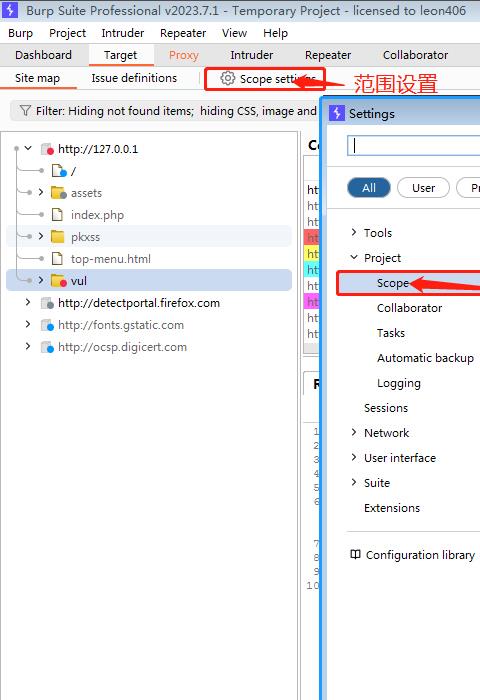Switch to the Proxy tab
This screenshot has width=480, height=700.
[184, 55]
